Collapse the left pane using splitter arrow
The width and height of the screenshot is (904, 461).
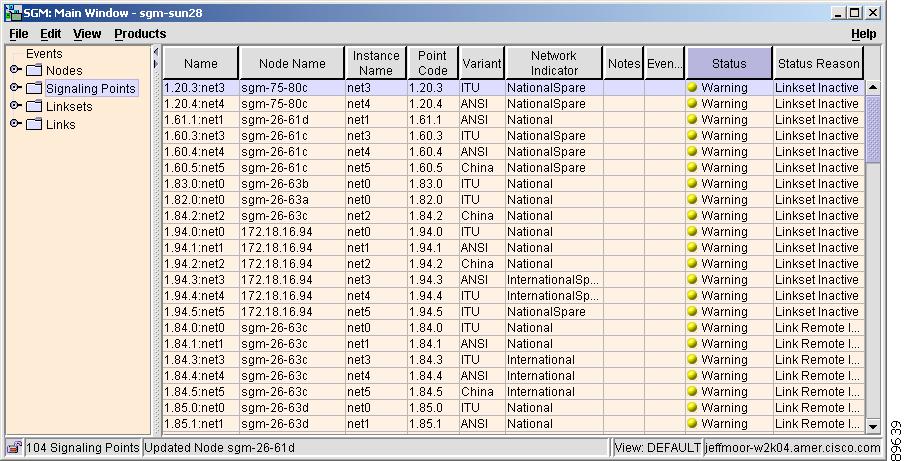[155, 52]
